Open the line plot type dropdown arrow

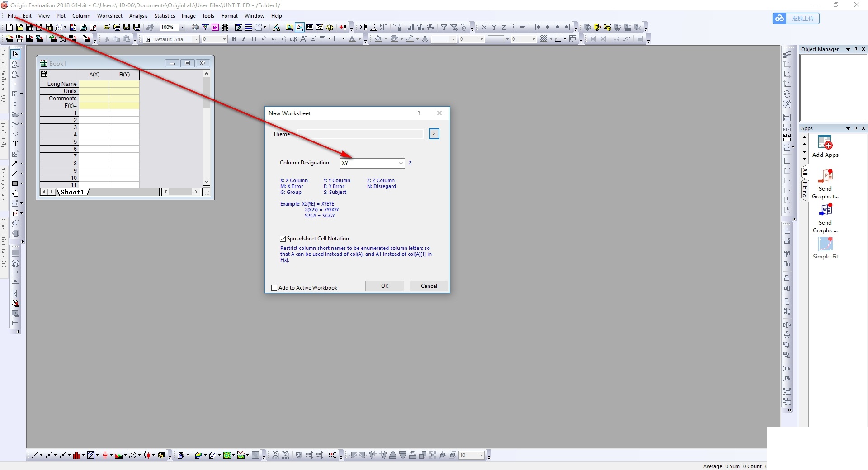tap(41, 455)
